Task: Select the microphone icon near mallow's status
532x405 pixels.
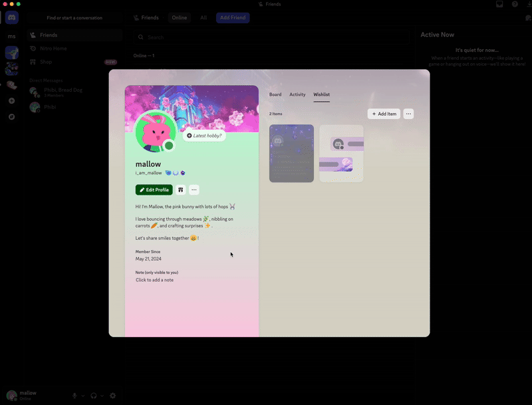Action: [74, 395]
